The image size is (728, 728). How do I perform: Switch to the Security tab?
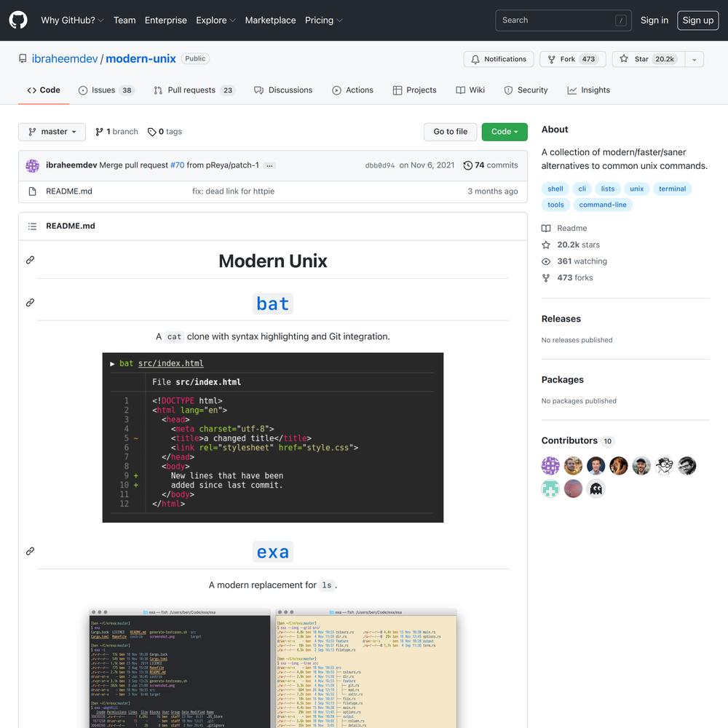coord(526,90)
